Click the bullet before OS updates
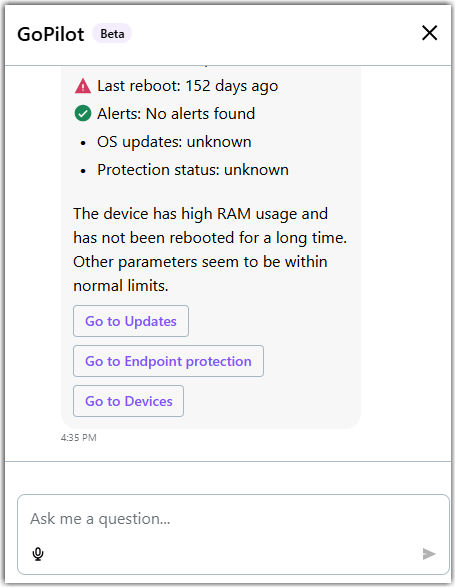 [x=83, y=143]
